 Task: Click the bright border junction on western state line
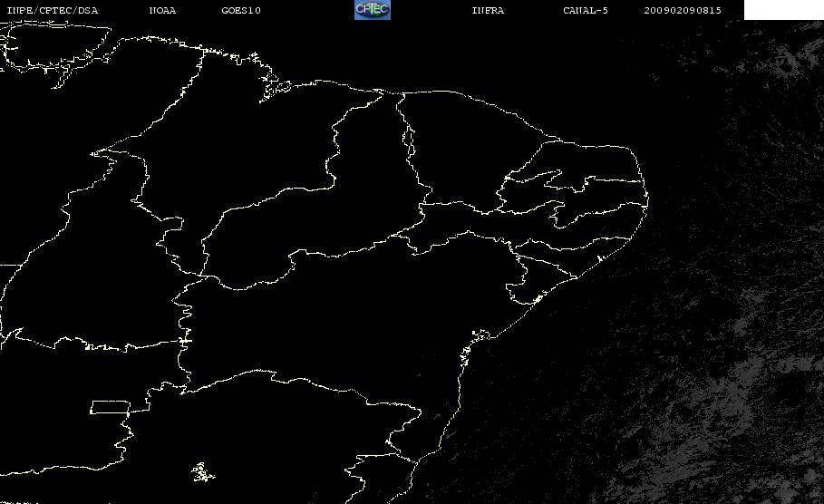tap(185, 341)
